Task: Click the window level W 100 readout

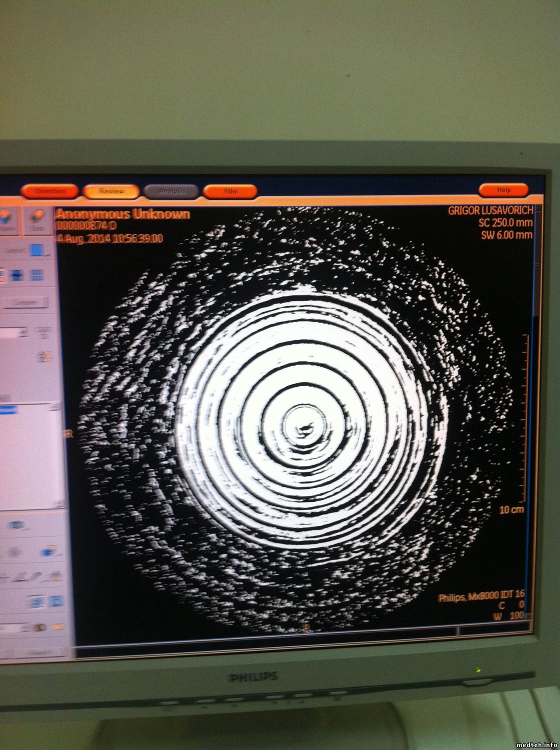Action: pyautogui.click(x=509, y=615)
